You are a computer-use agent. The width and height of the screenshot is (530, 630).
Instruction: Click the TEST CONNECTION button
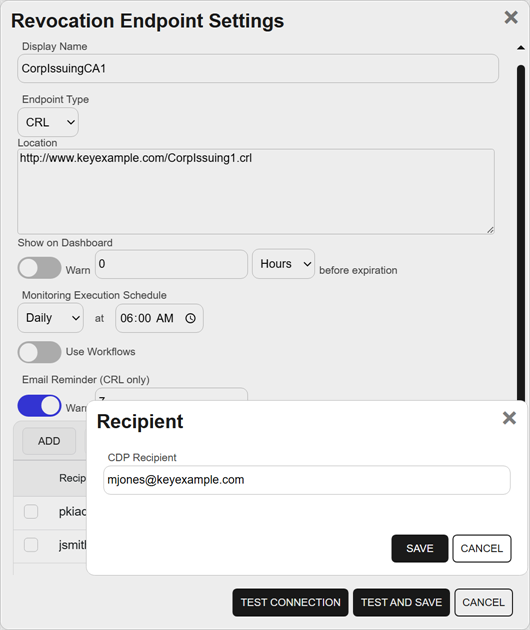point(290,602)
